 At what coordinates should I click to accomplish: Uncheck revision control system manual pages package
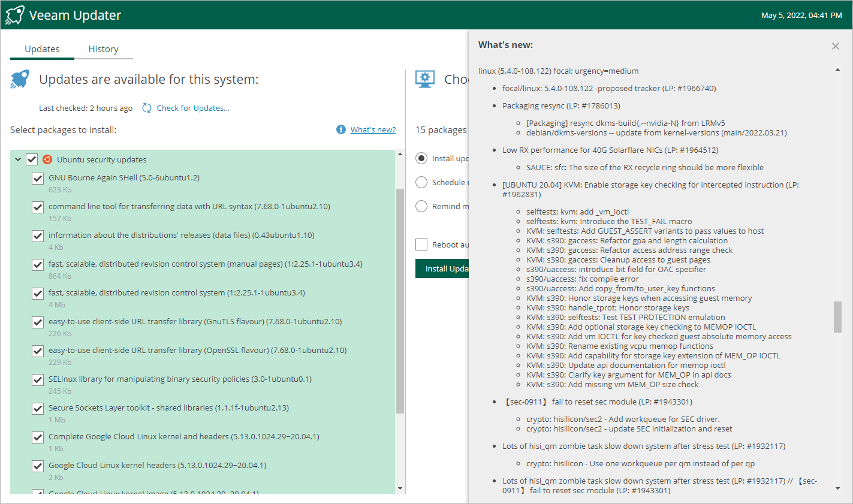[38, 265]
